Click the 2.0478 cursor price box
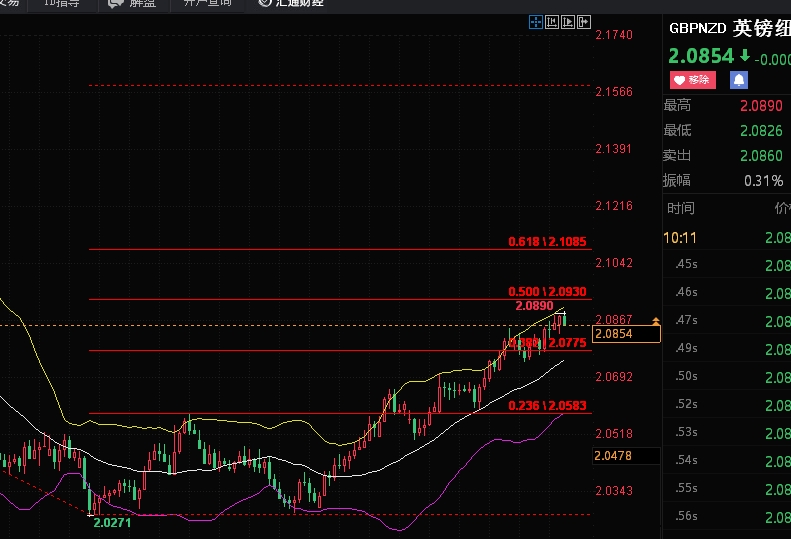791x539 pixels. (x=626, y=456)
